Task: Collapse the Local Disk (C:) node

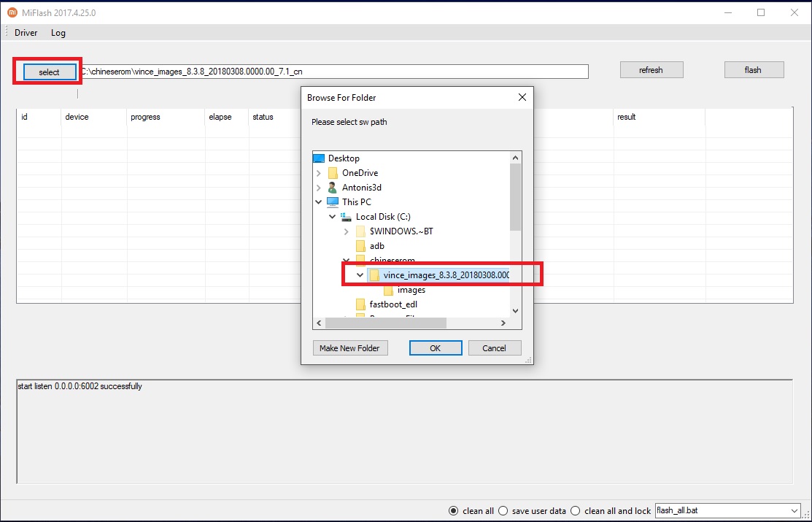Action: 333,217
